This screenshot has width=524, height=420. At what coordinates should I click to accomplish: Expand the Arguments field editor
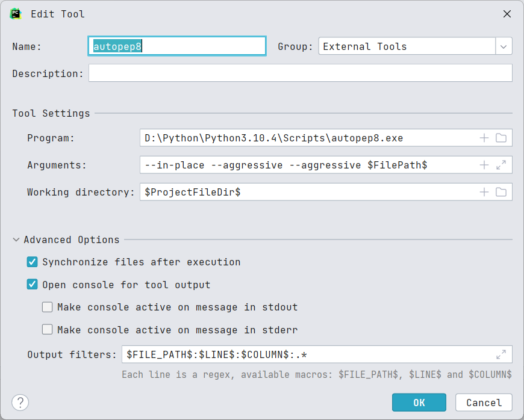coord(501,165)
